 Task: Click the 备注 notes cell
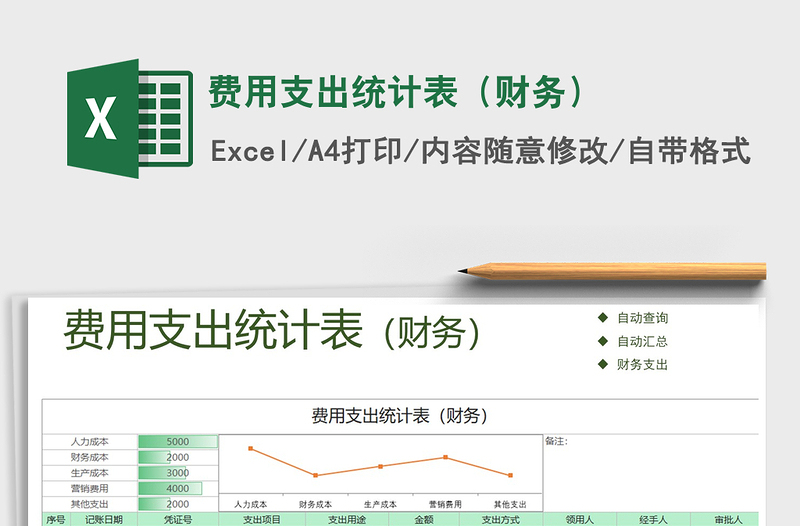pos(651,473)
